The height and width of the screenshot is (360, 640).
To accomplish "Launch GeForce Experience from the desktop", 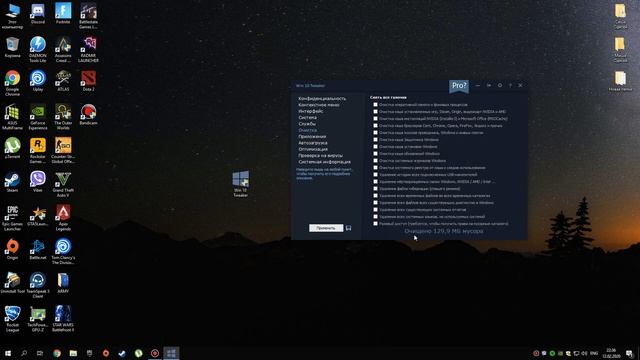I will pos(38,117).
